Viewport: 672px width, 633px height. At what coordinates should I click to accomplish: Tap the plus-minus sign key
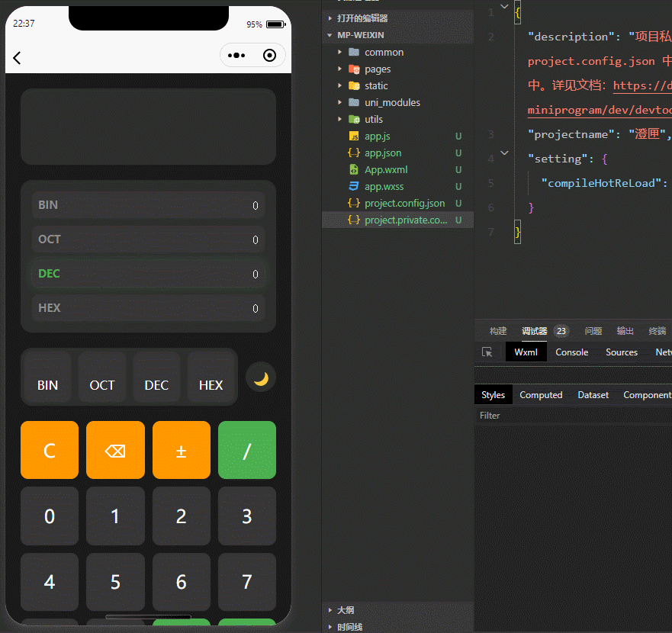point(182,450)
